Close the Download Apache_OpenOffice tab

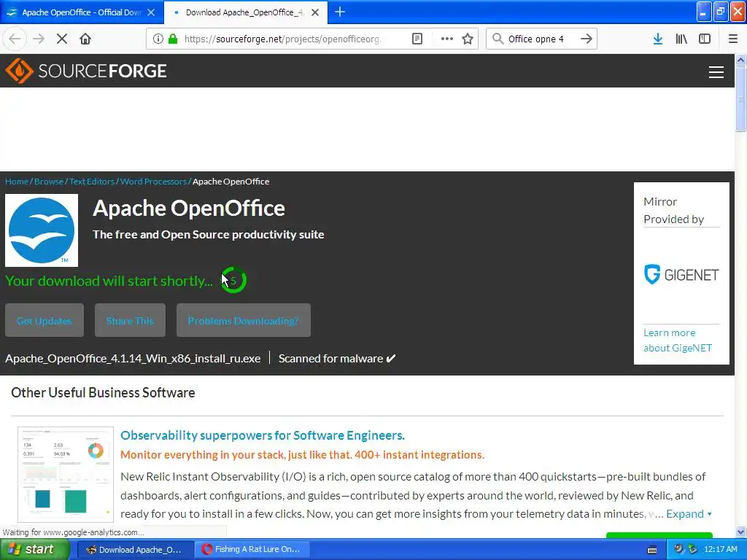(x=315, y=12)
